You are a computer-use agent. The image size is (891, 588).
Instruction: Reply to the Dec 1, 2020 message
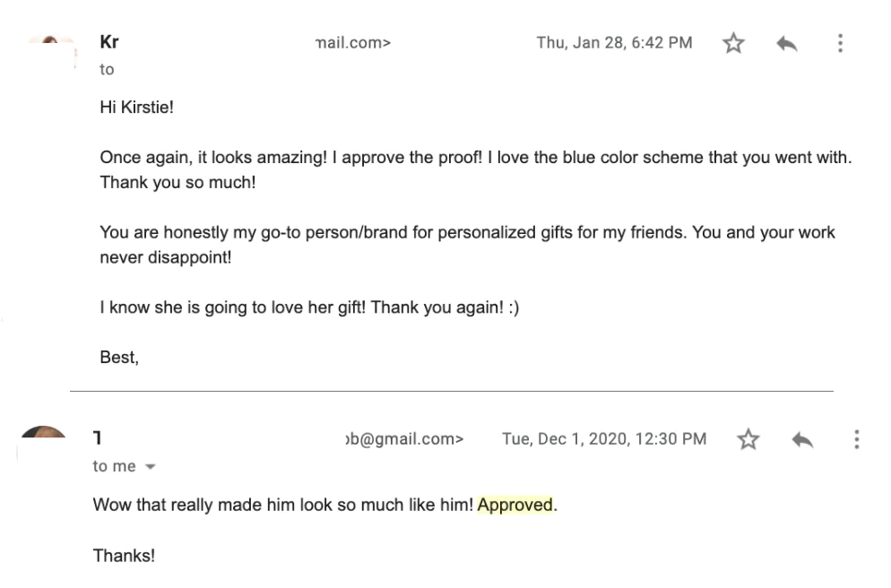[802, 439]
